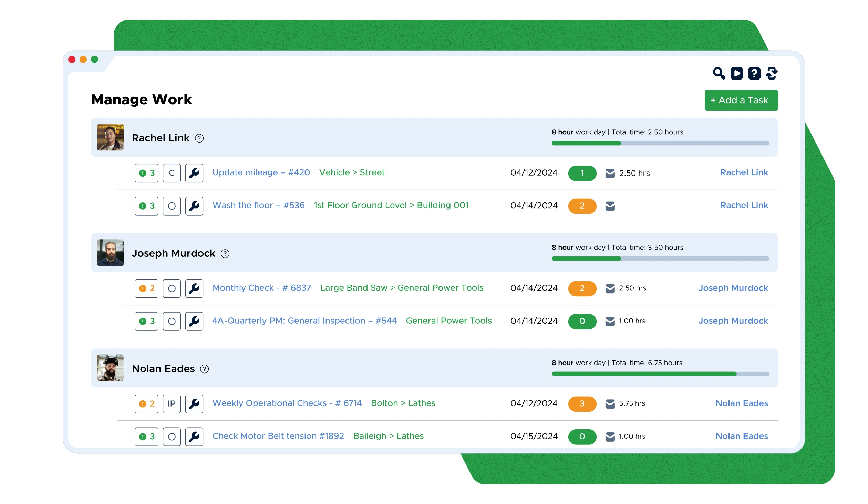This screenshot has width=868, height=504.
Task: Open the envelope icon for Wash the floor
Action: [610, 206]
